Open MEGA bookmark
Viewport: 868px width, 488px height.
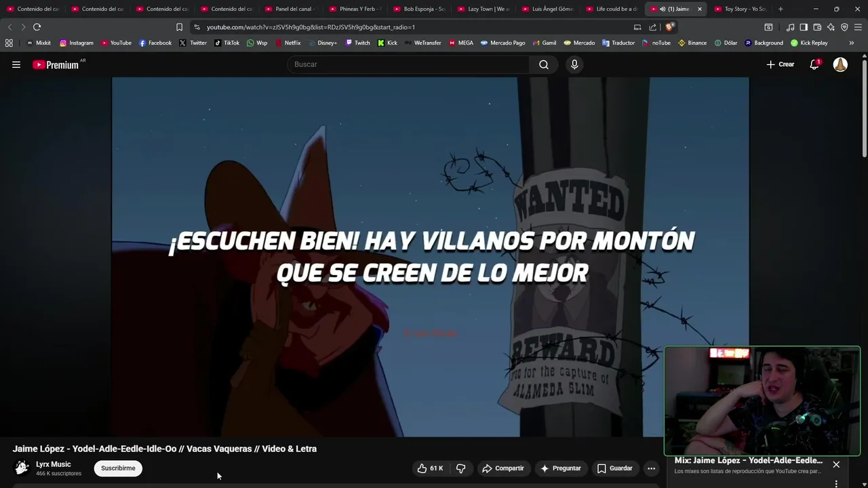point(461,43)
